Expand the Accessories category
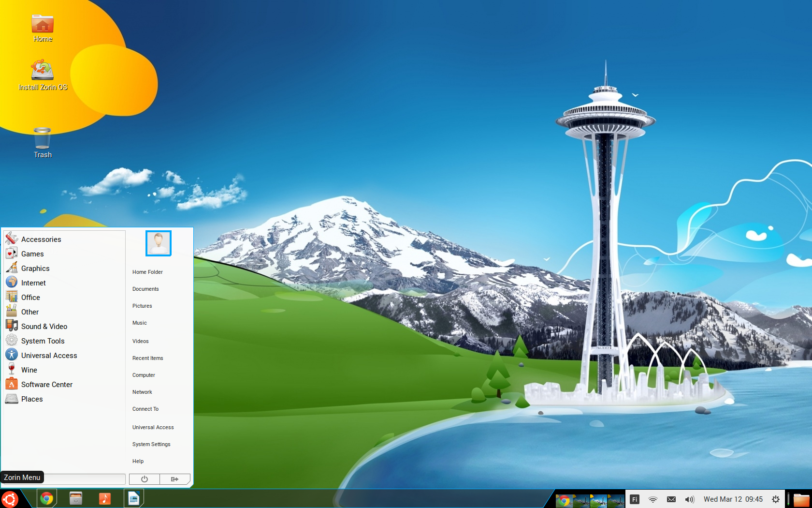Screen dimensions: 812x508 [41, 239]
